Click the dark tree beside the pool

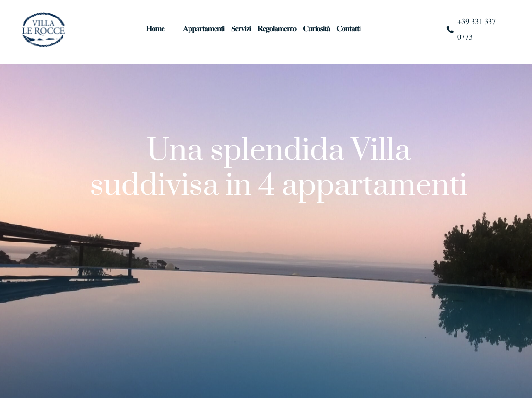coord(483,251)
